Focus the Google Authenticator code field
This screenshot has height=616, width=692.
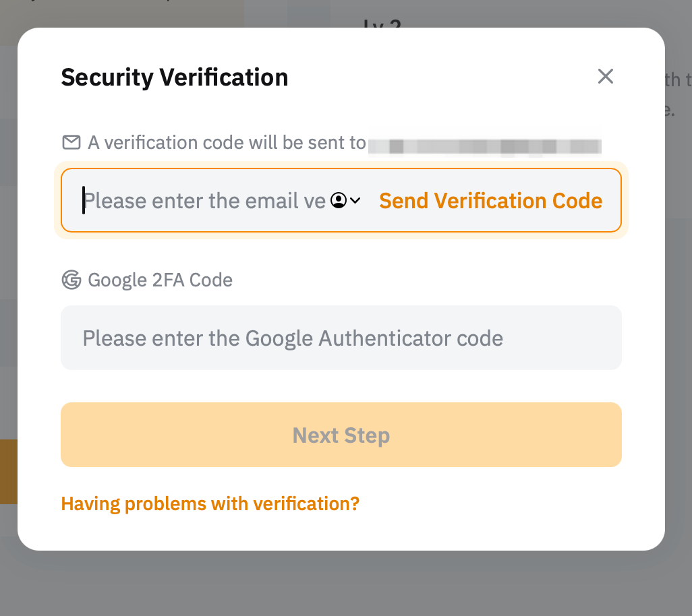(341, 338)
